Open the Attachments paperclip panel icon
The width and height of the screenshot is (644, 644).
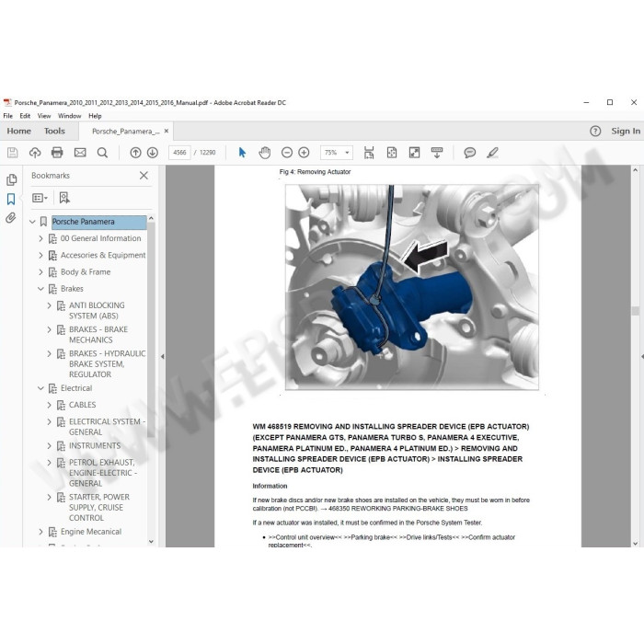[x=11, y=218]
